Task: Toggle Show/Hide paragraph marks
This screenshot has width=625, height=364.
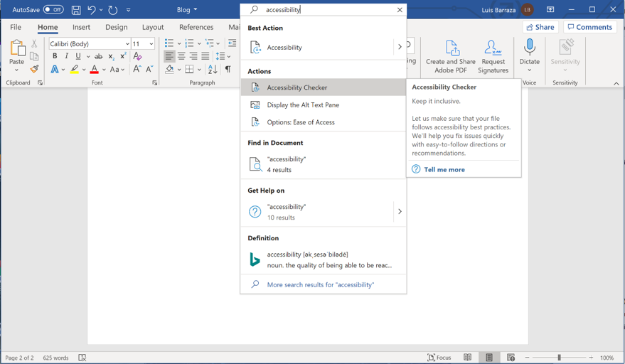Action: tap(228, 70)
